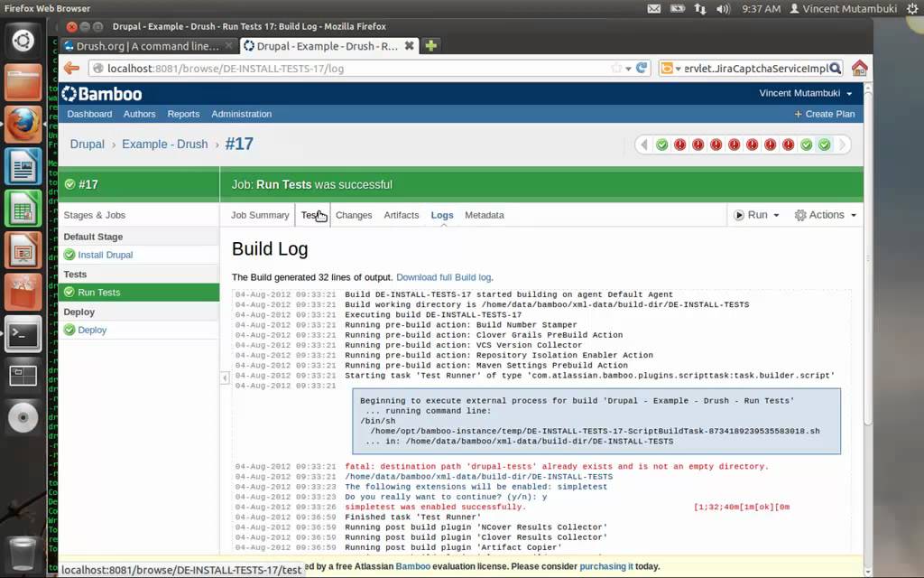Open Administration in Bamboo menu
Viewport: 924px width, 578px height.
coord(242,114)
